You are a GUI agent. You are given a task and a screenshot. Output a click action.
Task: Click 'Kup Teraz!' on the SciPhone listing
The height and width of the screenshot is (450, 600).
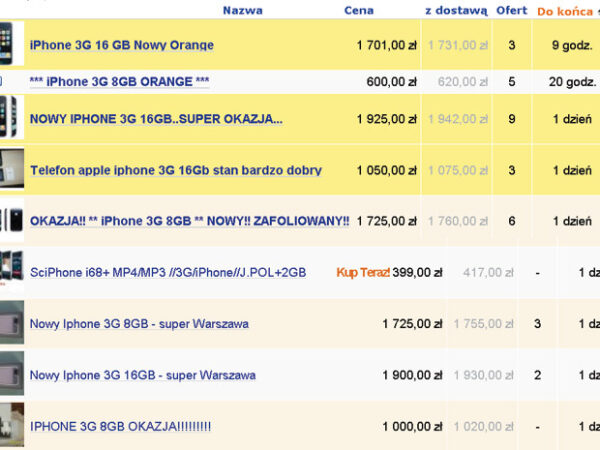click(362, 272)
